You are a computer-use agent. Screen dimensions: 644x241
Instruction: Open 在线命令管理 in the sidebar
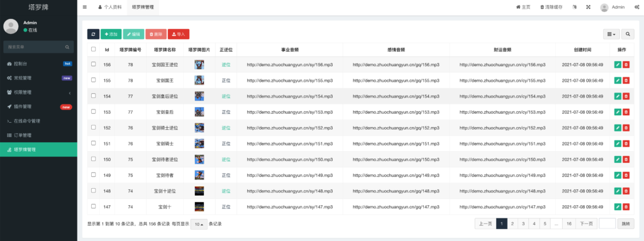(x=38, y=121)
